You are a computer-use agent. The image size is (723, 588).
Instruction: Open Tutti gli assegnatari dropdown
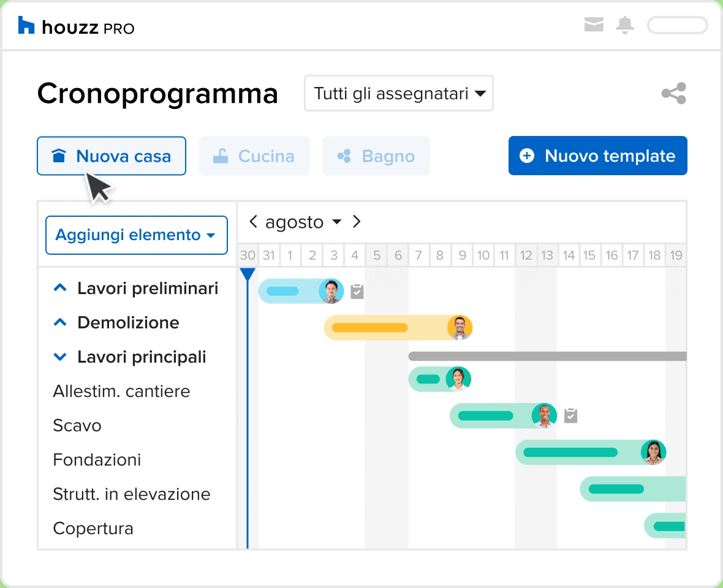pyautogui.click(x=399, y=94)
